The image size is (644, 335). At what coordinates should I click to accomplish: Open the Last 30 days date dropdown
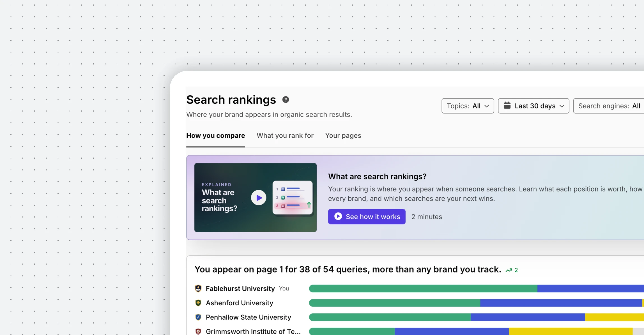pyautogui.click(x=533, y=106)
